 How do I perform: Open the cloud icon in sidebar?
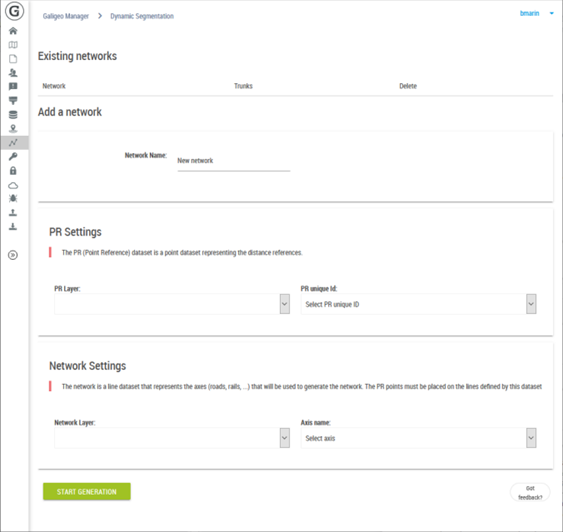pyautogui.click(x=13, y=185)
